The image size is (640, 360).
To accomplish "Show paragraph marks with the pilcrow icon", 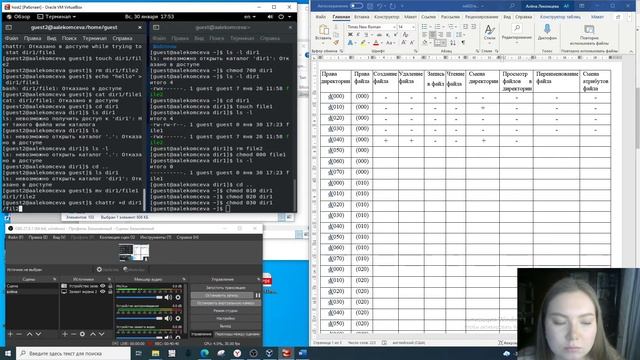I will click(463, 42).
